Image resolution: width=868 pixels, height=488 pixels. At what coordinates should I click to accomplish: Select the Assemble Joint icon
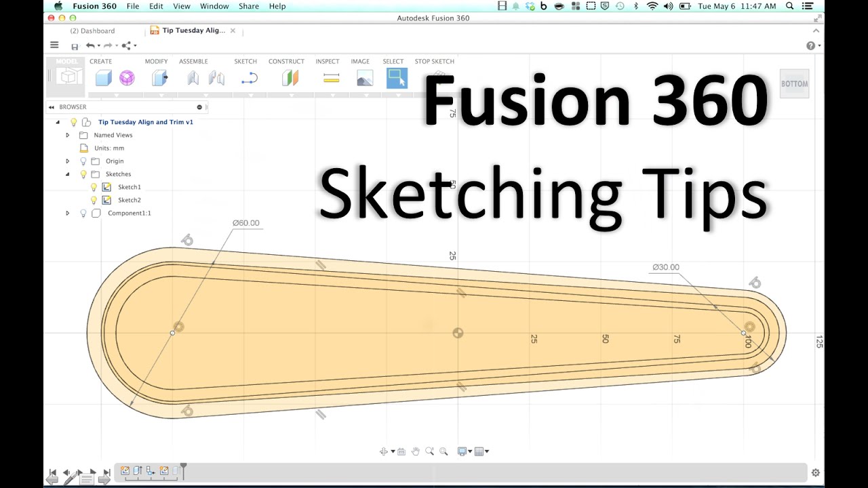[x=216, y=78]
